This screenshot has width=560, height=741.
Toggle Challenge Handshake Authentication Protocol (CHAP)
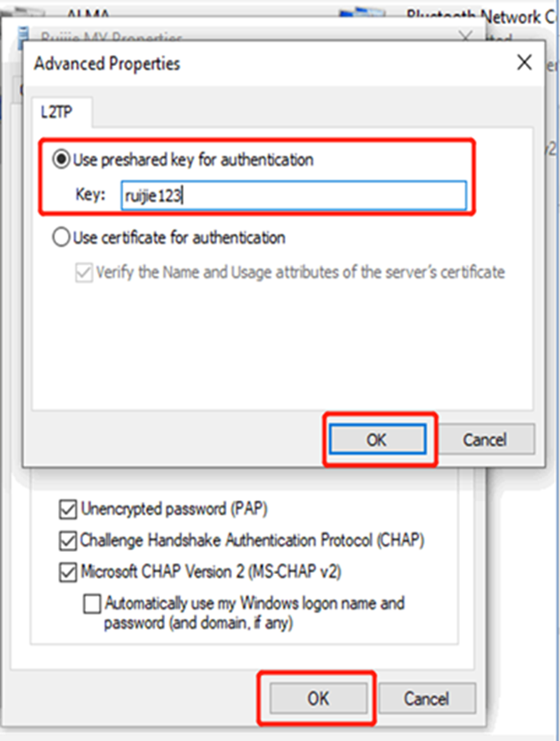[68, 540]
